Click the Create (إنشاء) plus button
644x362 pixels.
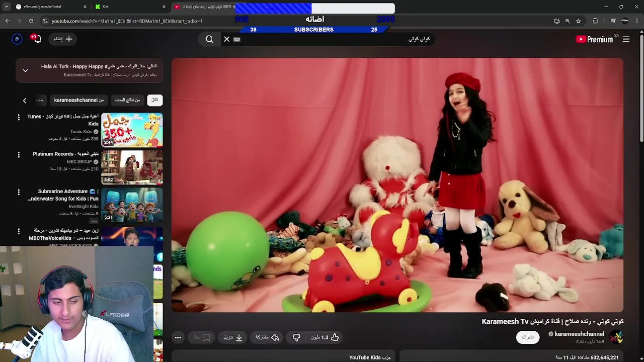63,39
